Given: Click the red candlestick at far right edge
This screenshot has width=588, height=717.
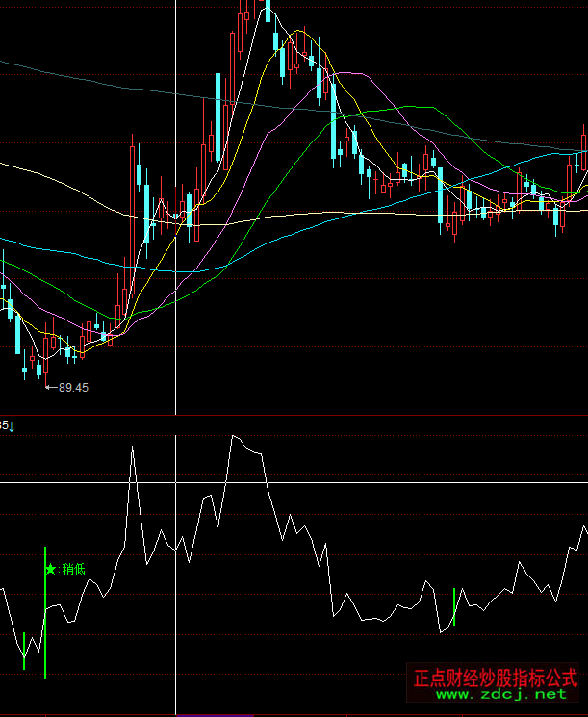Looking at the screenshot, I should [x=583, y=149].
